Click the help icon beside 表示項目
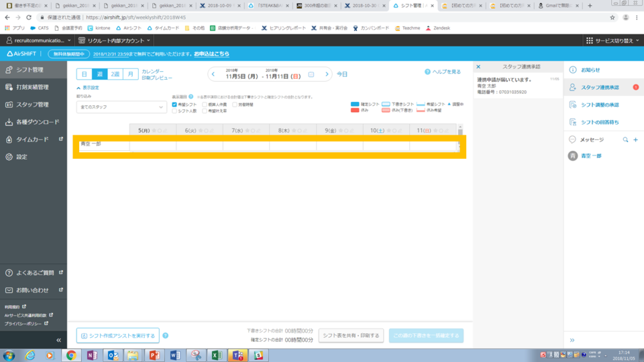Image resolution: width=644 pixels, height=362 pixels. 191,97
